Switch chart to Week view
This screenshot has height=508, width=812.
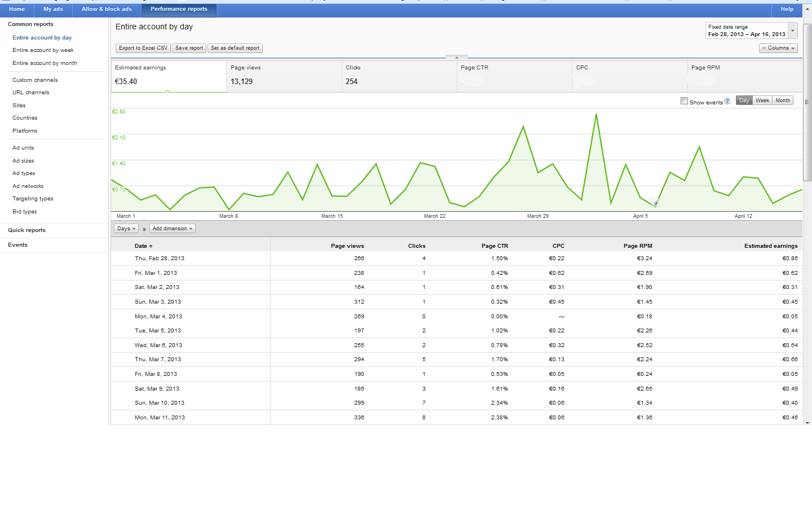pos(762,100)
